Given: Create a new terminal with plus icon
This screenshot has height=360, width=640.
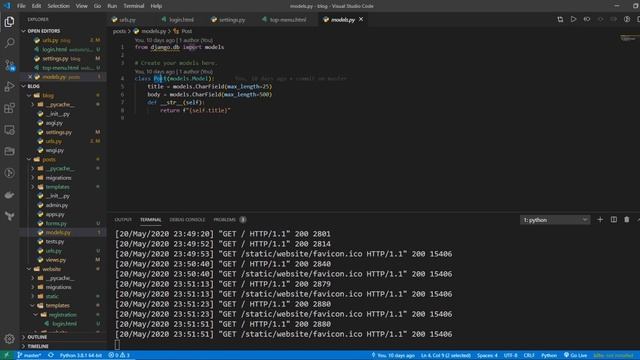Looking at the screenshot, I should click(x=600, y=220).
